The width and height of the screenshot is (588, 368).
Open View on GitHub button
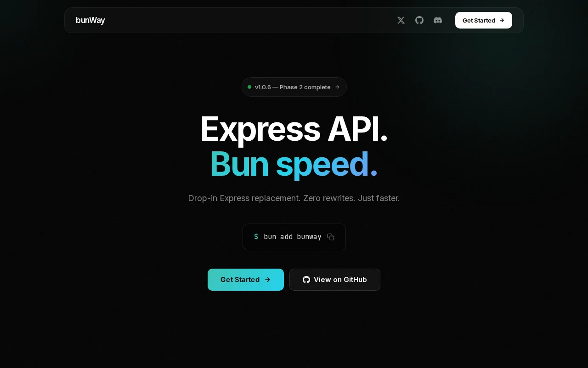335,280
